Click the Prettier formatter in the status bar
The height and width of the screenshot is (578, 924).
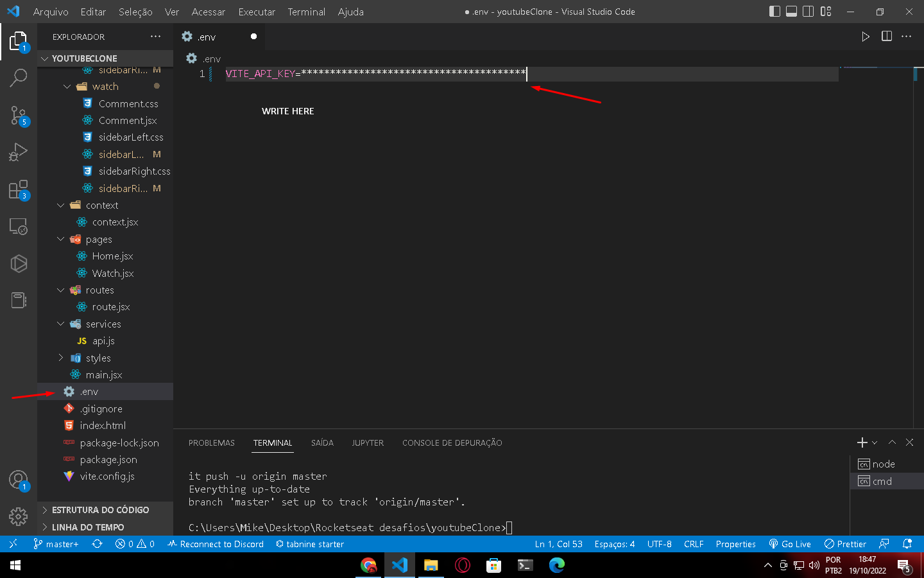[x=845, y=544]
